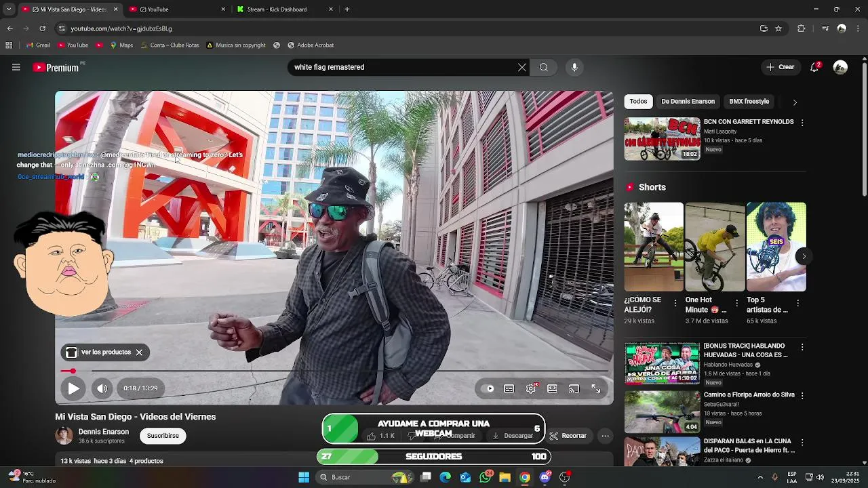
Task: Open 'Hablando Huevadas' bonus track video
Action: 662,364
